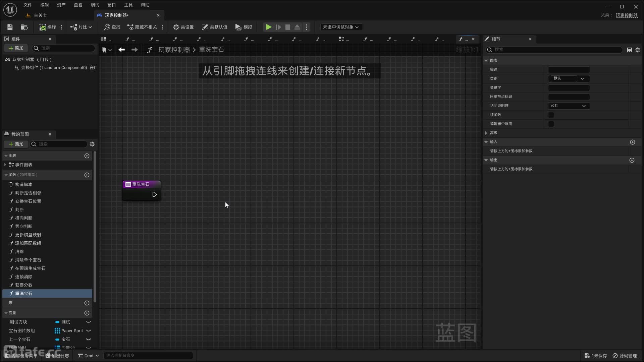Screen dimensions: 644x362
Task: Stop playback with the square button
Action: (288, 27)
